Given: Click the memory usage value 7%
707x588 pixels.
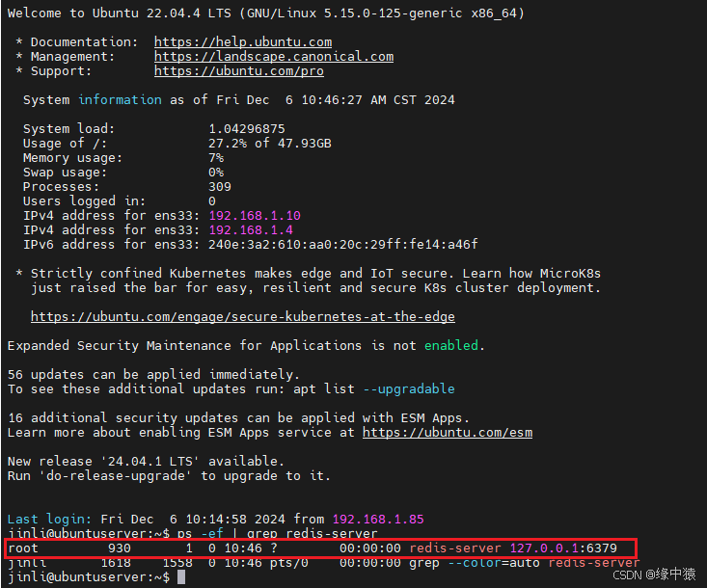Looking at the screenshot, I should point(216,158).
